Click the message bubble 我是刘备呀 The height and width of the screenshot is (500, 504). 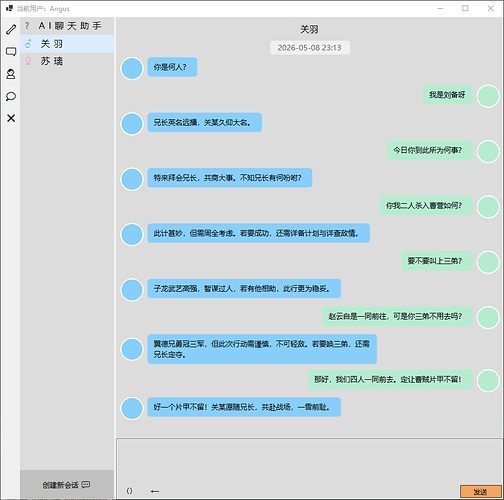(x=448, y=95)
